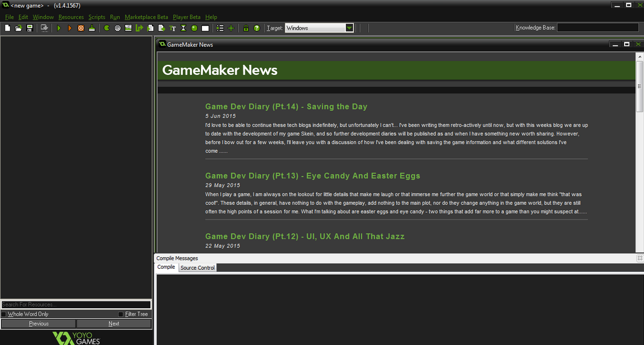Click the GameMaker News header title

click(220, 70)
